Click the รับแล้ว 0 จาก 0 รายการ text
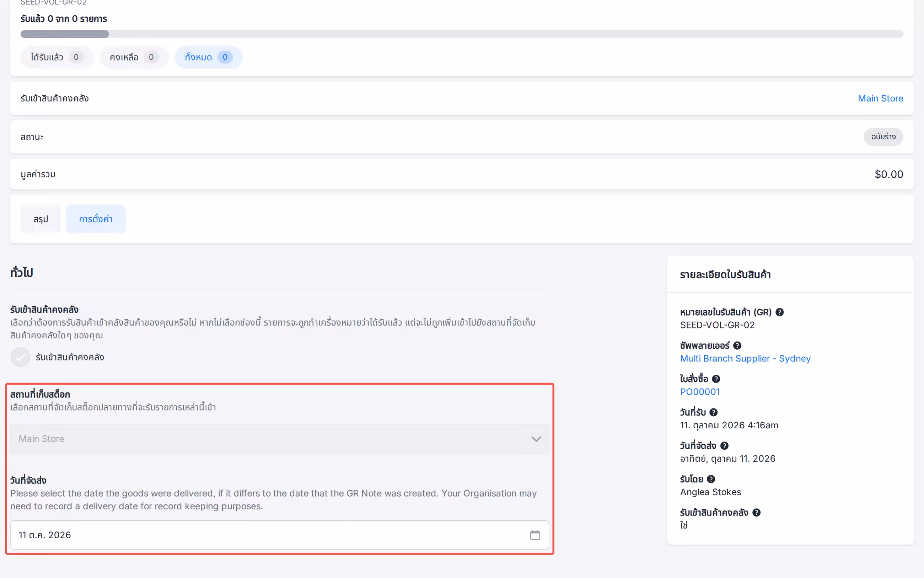 (x=64, y=19)
